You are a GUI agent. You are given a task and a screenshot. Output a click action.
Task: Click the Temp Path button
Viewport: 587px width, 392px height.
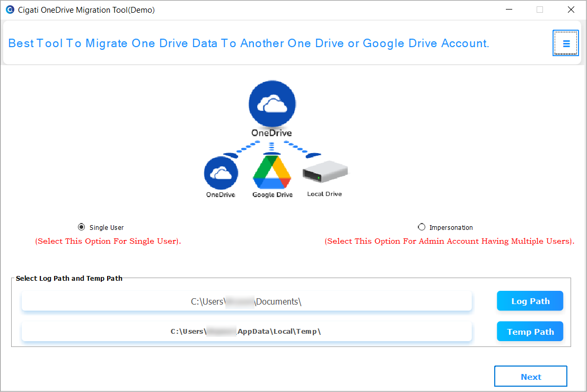530,332
